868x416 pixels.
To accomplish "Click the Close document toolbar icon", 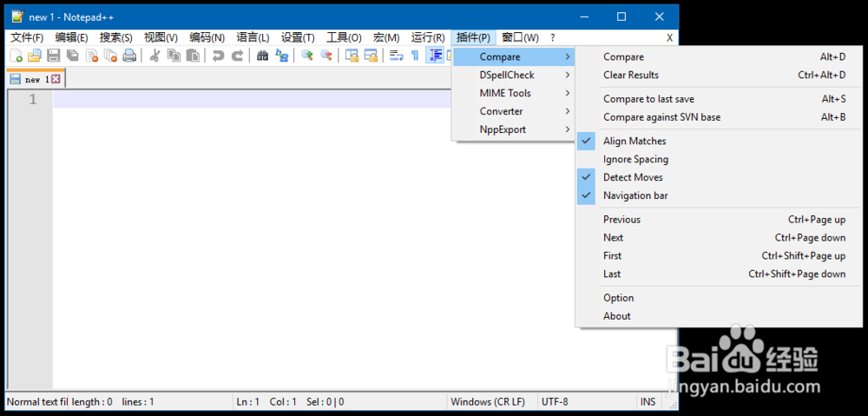I will pyautogui.click(x=91, y=55).
